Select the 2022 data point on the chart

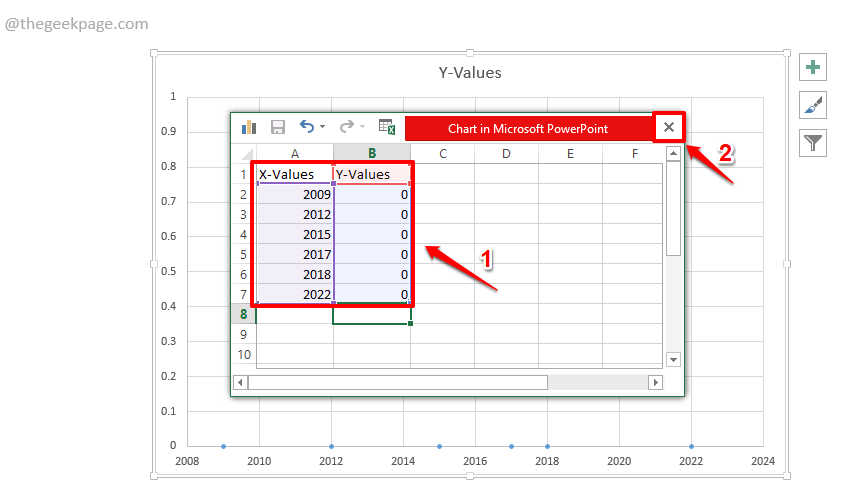[x=691, y=446]
